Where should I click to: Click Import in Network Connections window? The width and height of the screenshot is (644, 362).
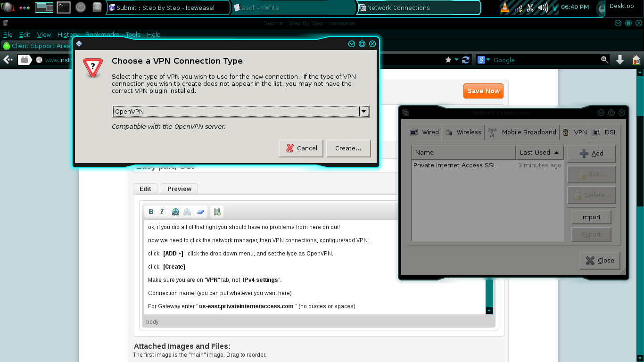point(591,217)
